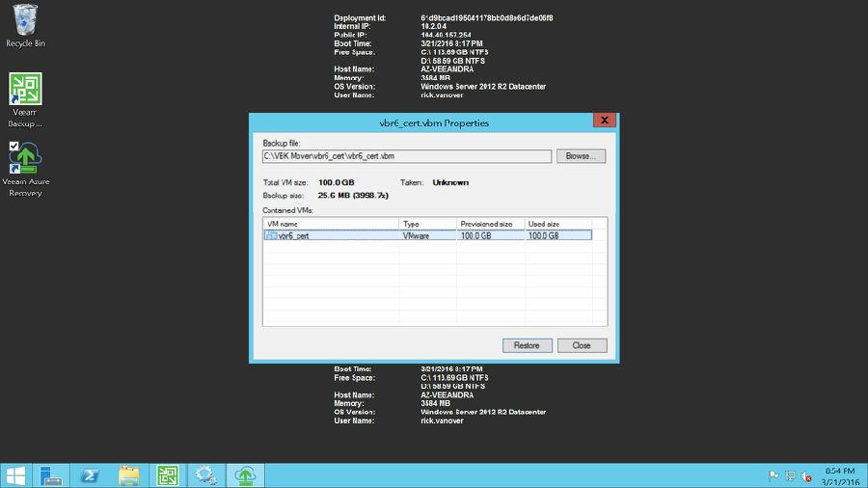The height and width of the screenshot is (488, 868).
Task: Close the vbr6_cert.vbm Properties window
Action: pos(605,120)
